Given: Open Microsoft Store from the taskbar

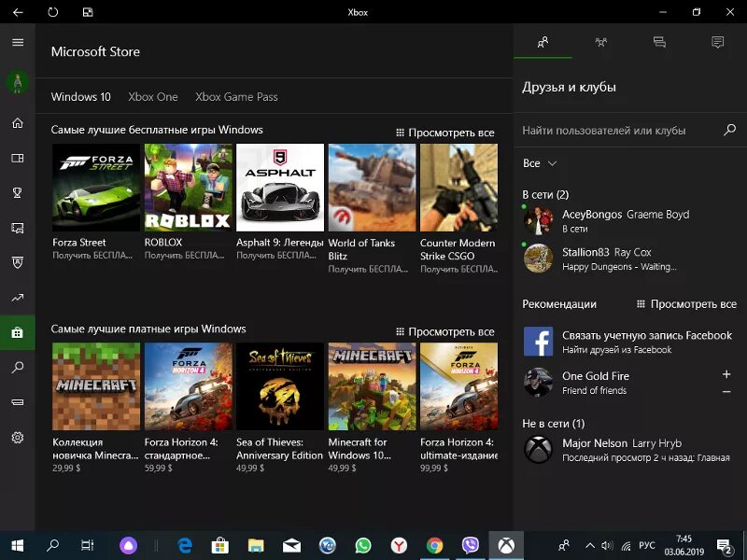Looking at the screenshot, I should click(x=219, y=545).
